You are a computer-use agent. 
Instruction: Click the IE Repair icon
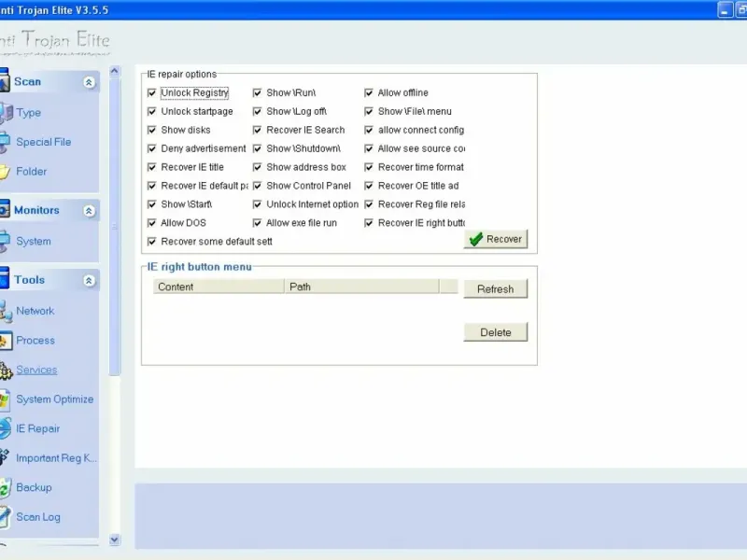tap(5, 428)
